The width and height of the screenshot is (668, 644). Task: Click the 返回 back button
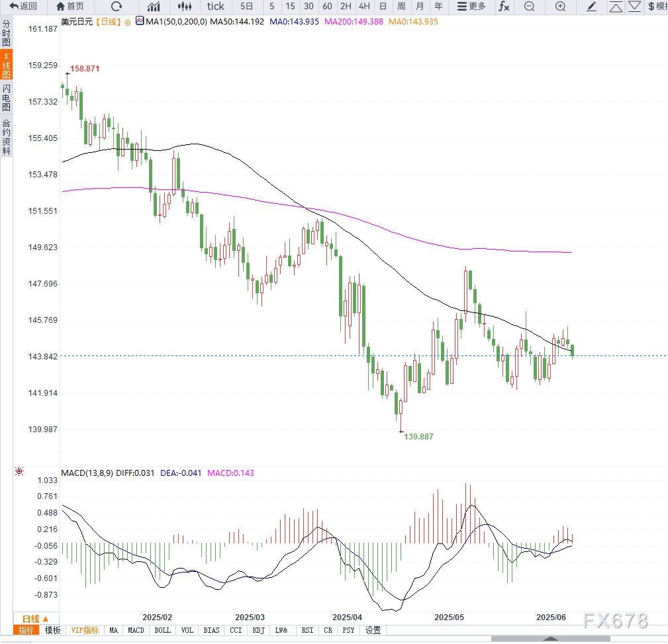point(23,7)
